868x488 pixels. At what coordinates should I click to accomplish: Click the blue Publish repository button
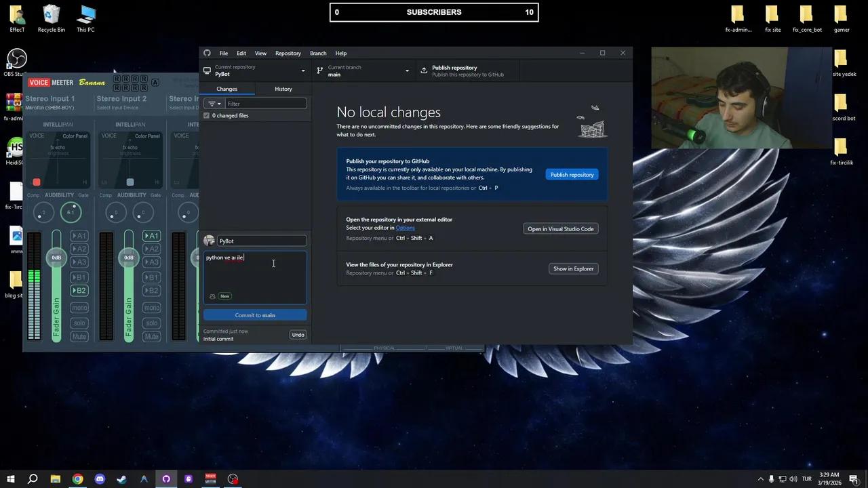click(572, 175)
